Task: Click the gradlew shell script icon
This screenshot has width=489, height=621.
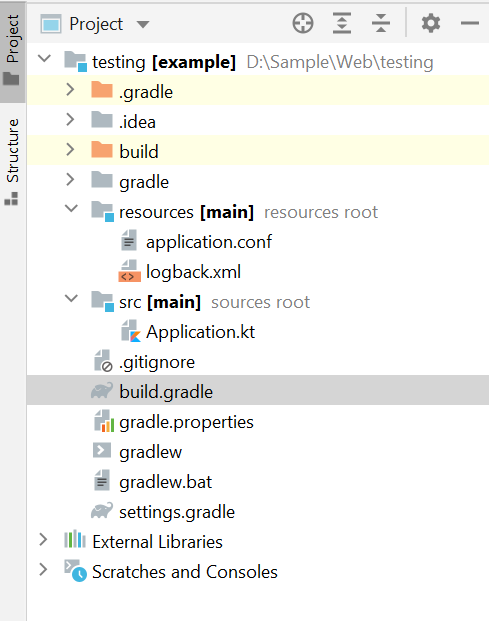Action: coord(102,451)
